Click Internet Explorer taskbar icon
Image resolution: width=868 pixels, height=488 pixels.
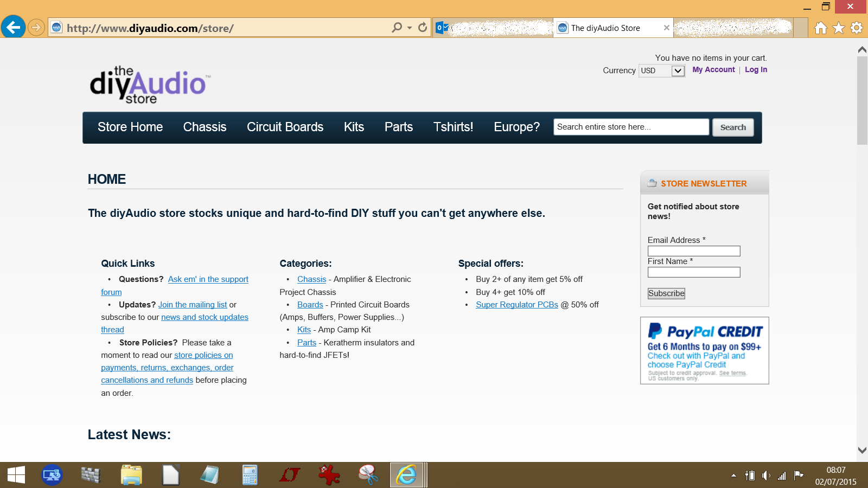tap(406, 476)
